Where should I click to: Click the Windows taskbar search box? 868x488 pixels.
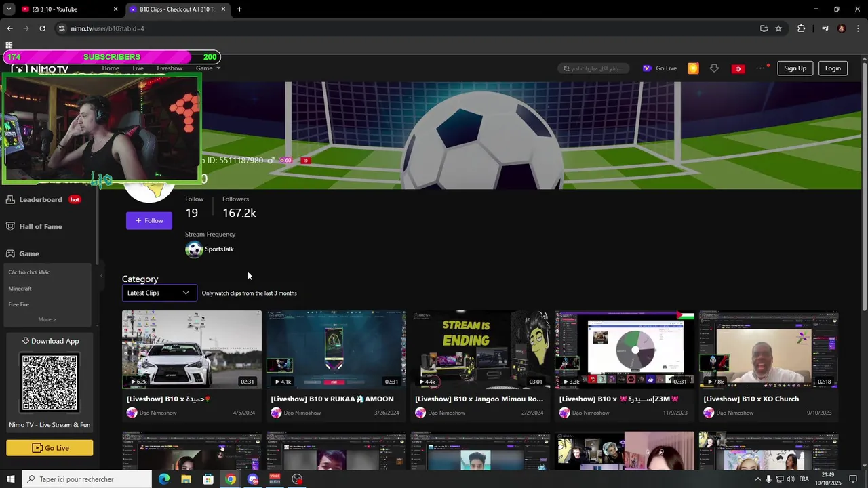point(87,479)
